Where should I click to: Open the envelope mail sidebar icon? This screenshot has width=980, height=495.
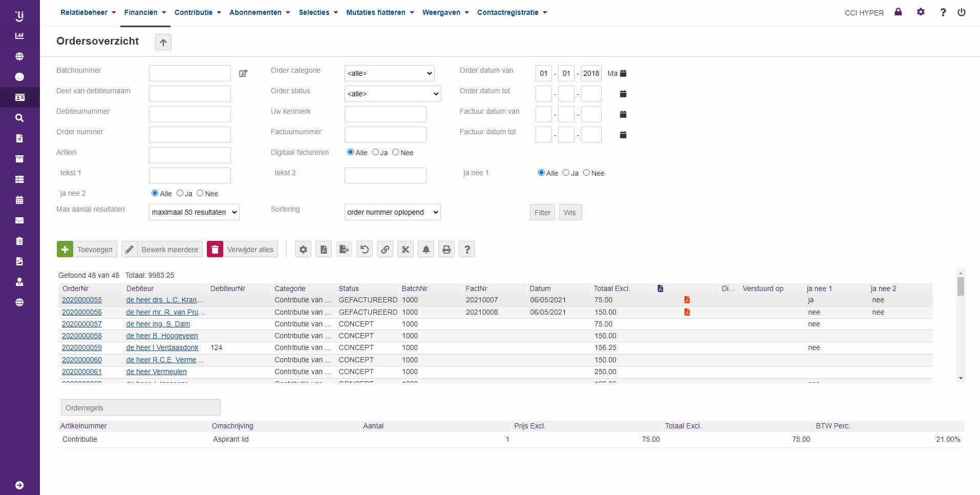(19, 220)
